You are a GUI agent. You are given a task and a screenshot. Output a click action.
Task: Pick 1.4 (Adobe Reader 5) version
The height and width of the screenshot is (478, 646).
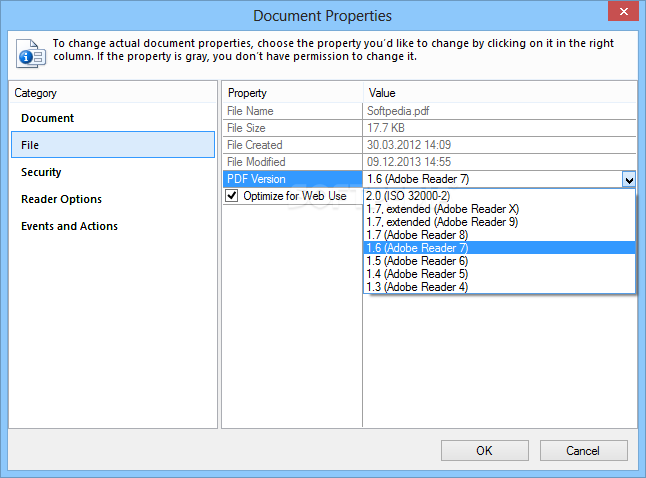tap(499, 274)
